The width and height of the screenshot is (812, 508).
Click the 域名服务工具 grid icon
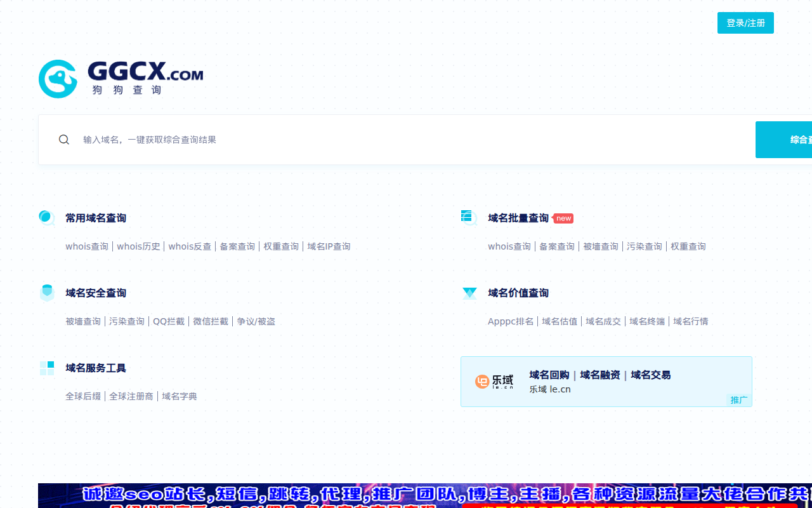(47, 368)
